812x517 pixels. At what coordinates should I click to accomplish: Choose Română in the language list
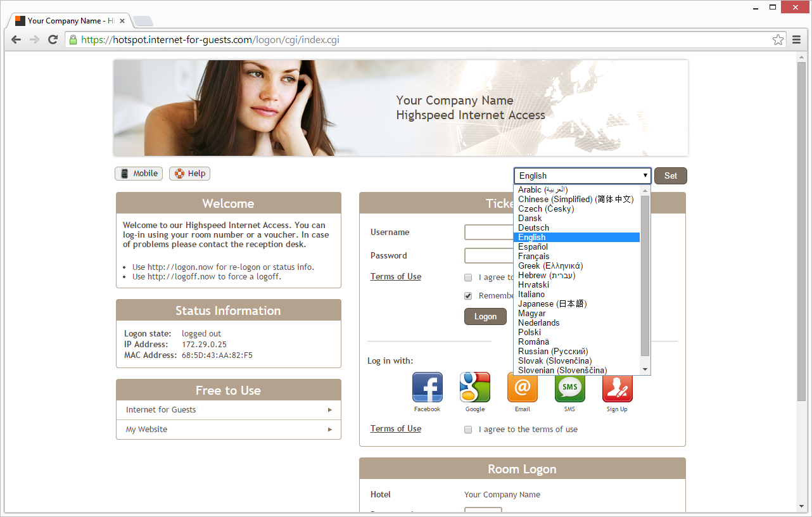point(576,342)
